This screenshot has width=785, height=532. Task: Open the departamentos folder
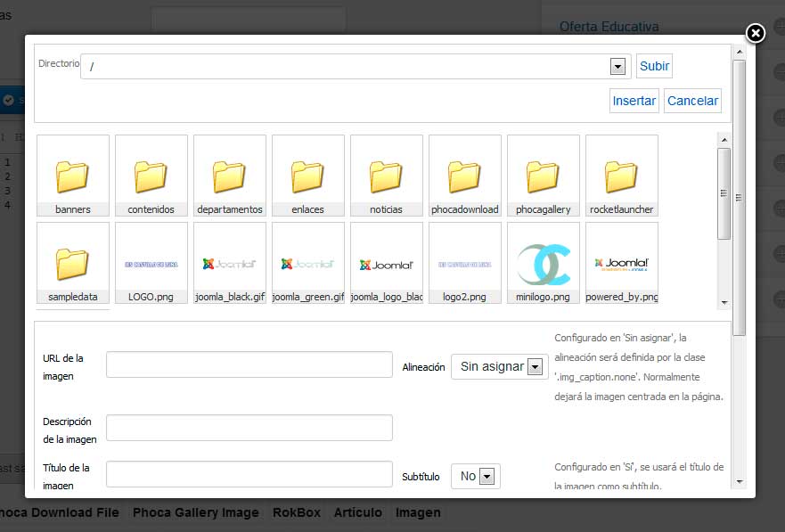[x=230, y=176]
